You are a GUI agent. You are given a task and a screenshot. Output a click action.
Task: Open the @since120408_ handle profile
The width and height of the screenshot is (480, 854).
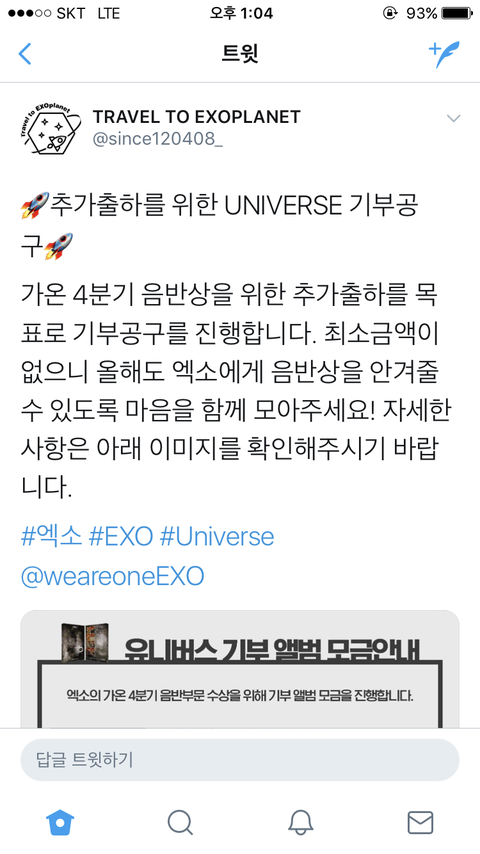(158, 139)
